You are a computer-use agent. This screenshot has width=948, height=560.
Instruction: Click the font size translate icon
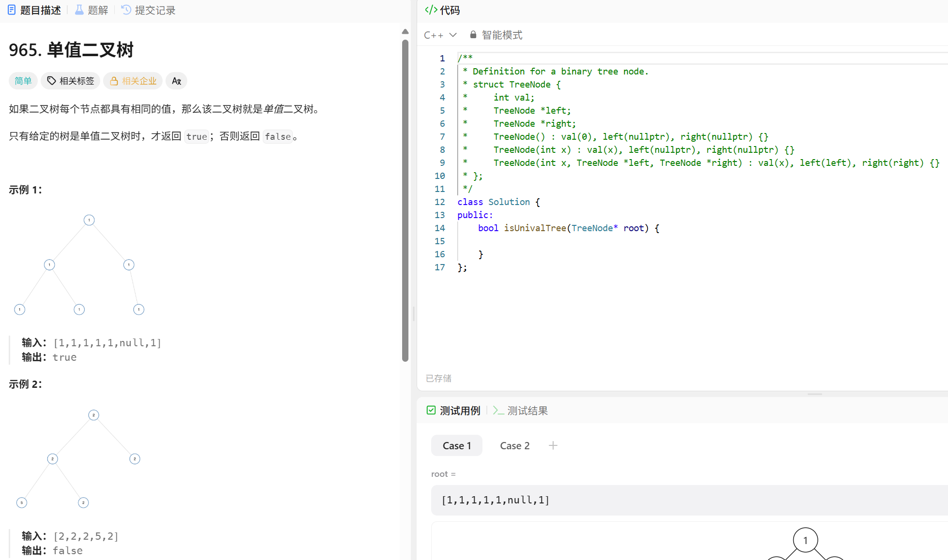176,81
